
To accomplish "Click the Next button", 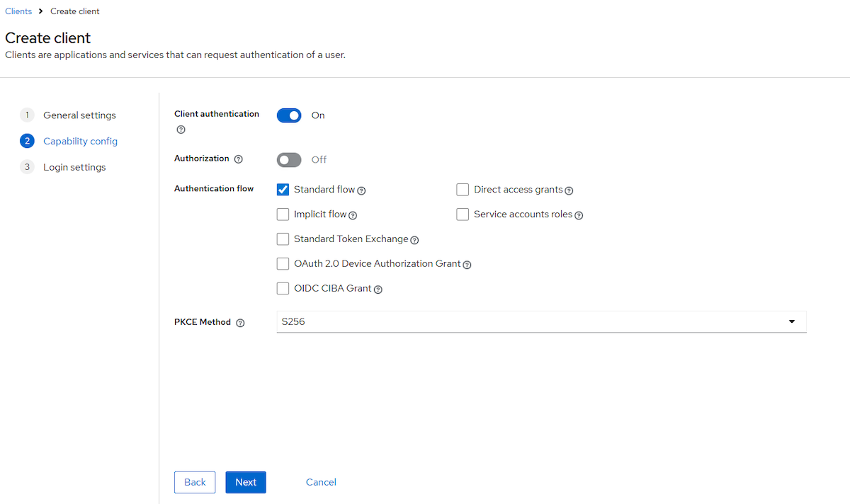I will [x=246, y=482].
